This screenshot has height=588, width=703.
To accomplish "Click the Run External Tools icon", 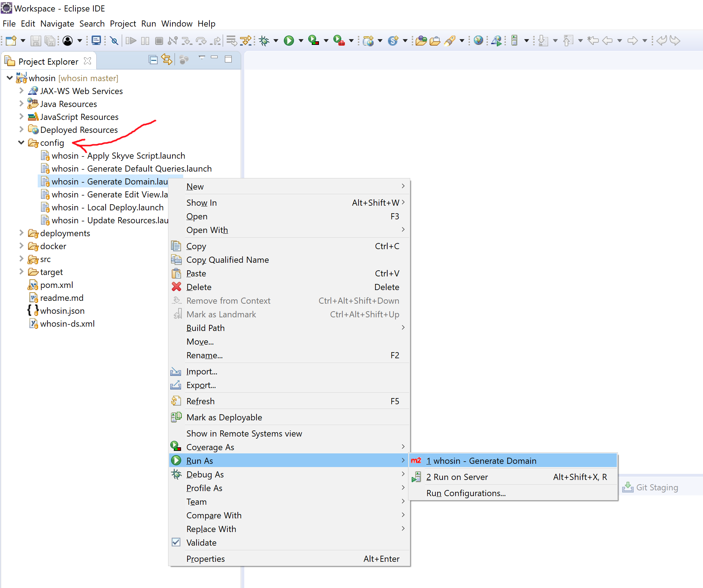I will (x=339, y=41).
